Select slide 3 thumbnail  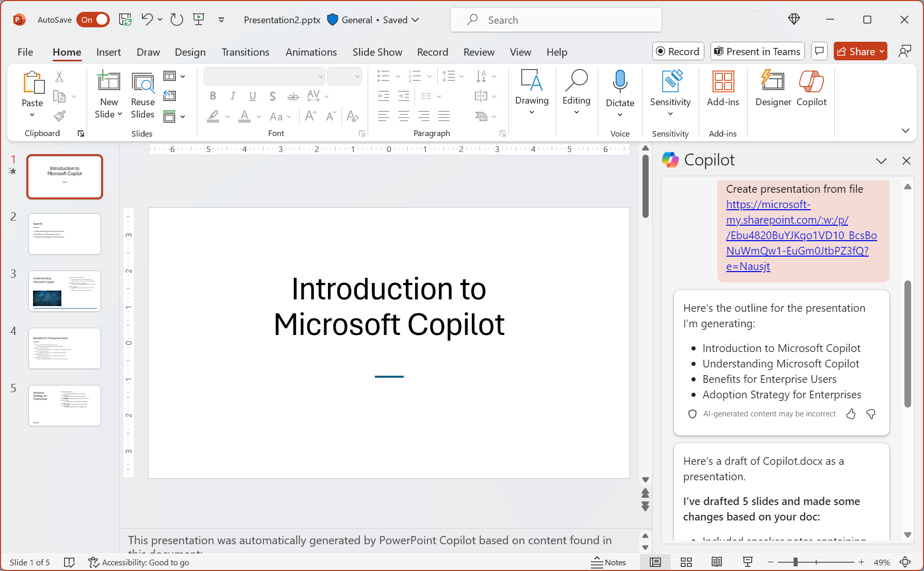(x=64, y=291)
